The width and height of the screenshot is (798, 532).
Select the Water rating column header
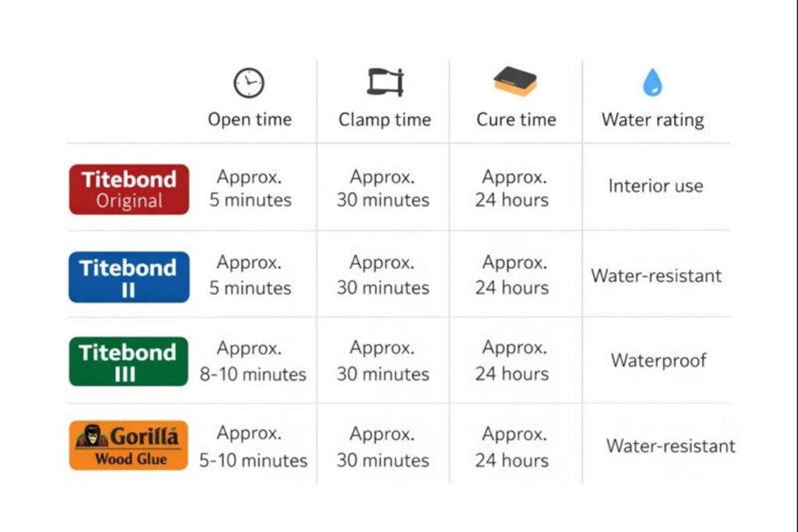tap(652, 120)
